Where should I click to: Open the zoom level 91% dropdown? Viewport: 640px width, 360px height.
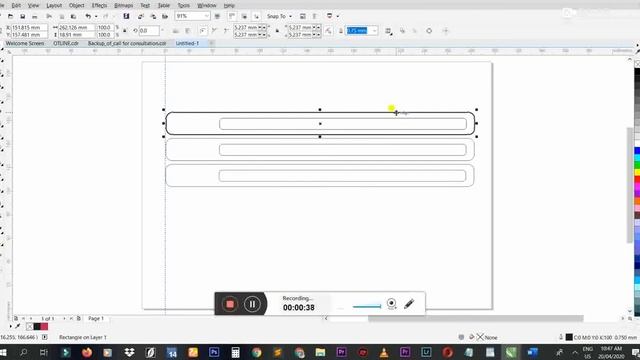coord(207,16)
